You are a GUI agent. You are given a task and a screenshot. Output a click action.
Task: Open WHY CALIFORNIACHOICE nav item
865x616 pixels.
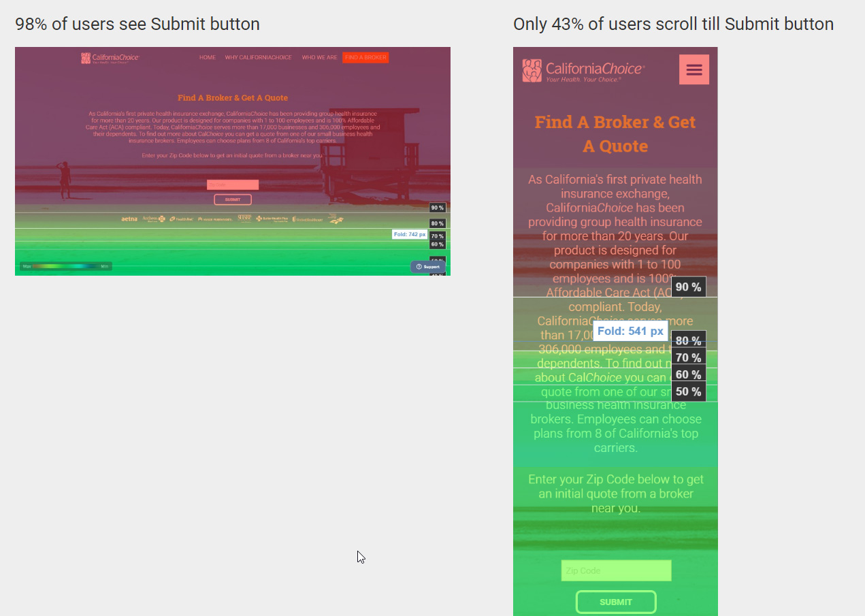pos(259,58)
